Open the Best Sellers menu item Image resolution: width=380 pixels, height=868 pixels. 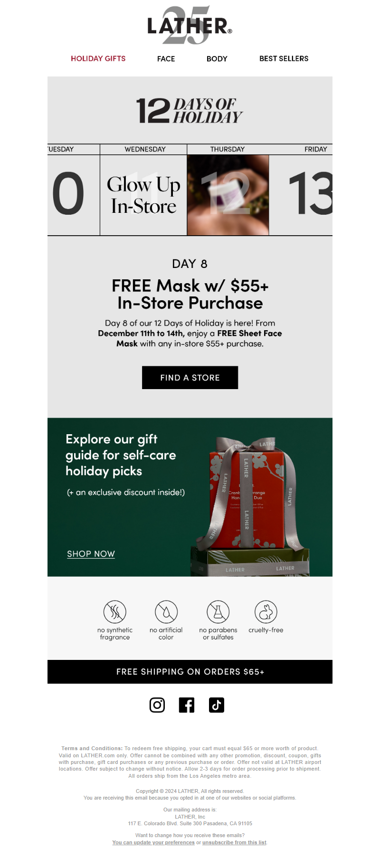click(284, 58)
